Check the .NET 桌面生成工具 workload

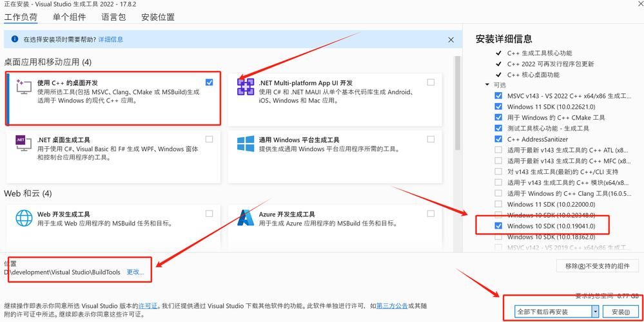pyautogui.click(x=210, y=140)
